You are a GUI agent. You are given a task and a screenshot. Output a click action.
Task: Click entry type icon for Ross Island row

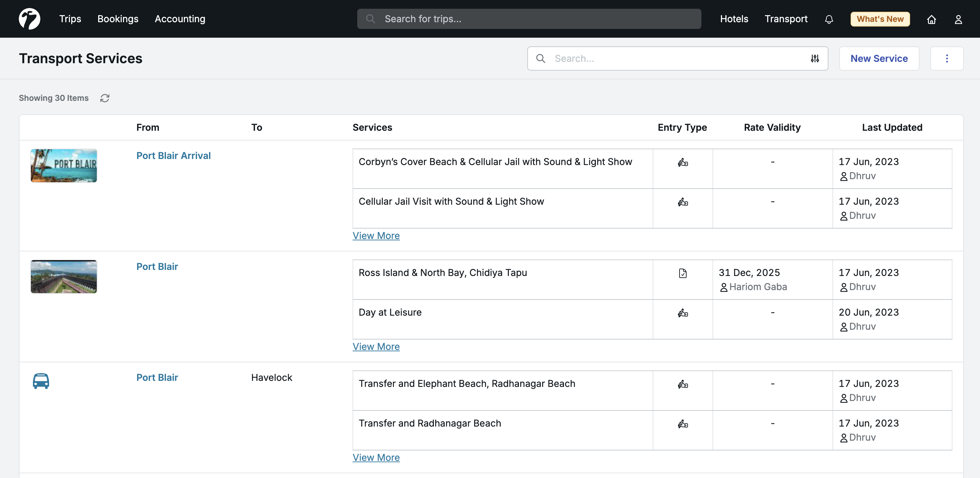point(683,273)
